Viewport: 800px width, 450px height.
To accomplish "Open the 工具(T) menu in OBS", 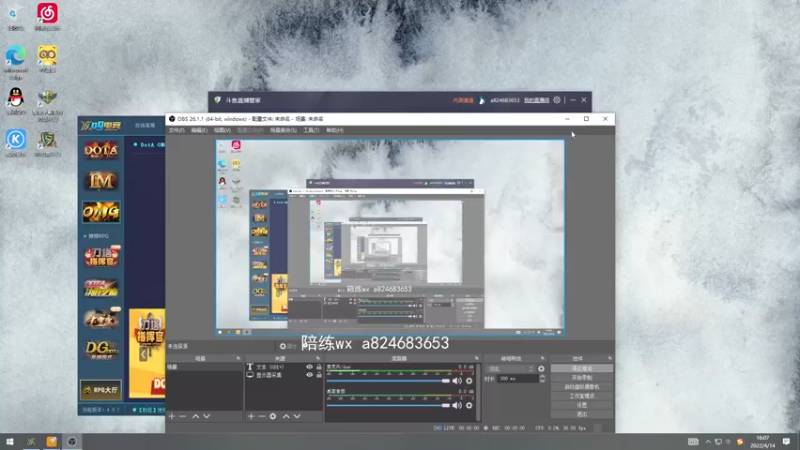I will pos(311,131).
